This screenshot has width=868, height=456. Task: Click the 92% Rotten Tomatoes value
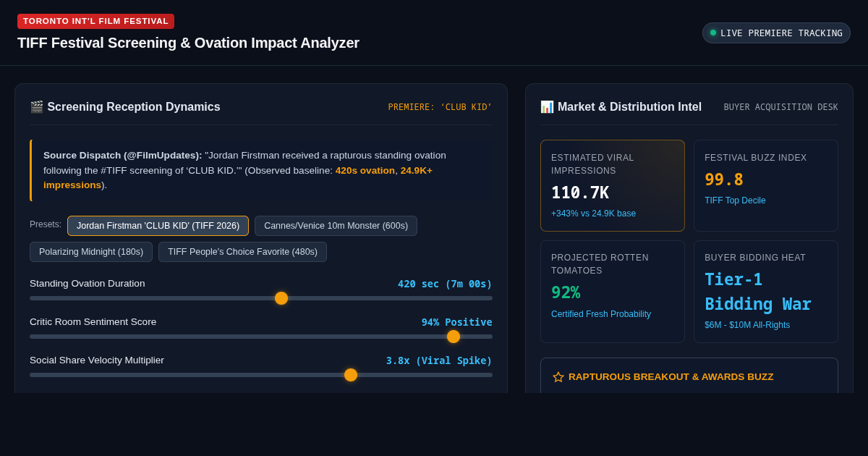[x=566, y=292]
